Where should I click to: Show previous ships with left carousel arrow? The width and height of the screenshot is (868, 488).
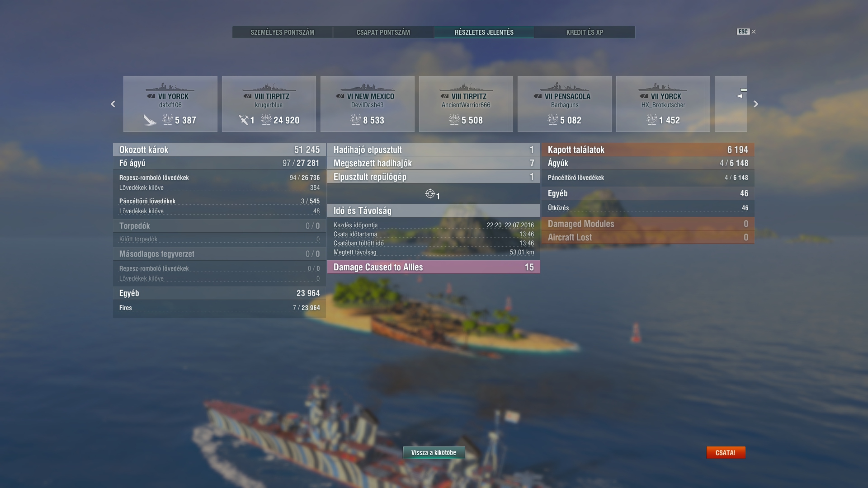(113, 104)
